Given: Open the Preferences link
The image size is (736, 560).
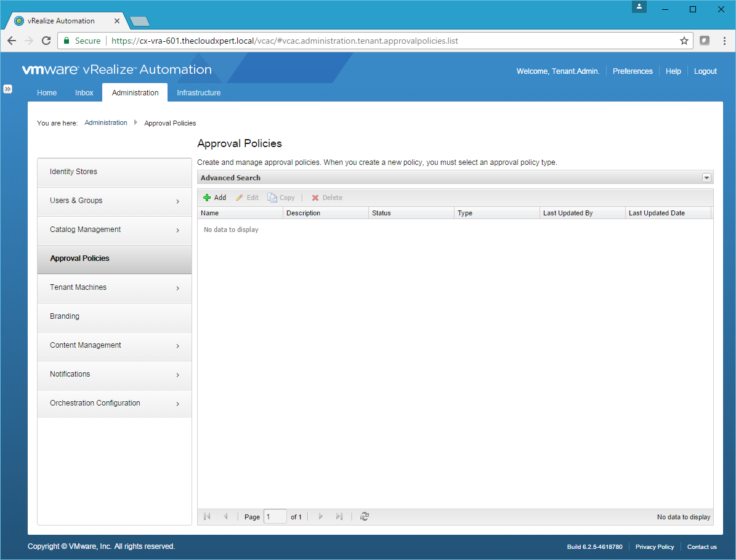Looking at the screenshot, I should tap(633, 71).
